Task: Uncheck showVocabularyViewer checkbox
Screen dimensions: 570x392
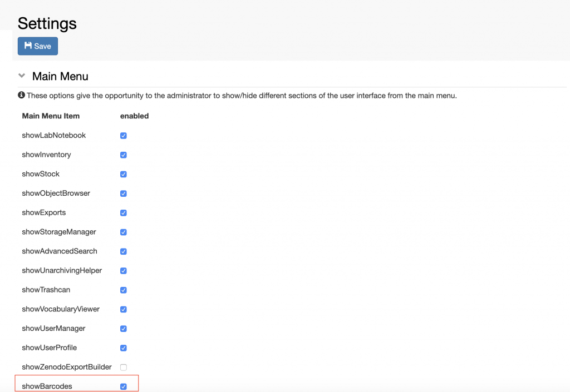Action: pos(124,309)
